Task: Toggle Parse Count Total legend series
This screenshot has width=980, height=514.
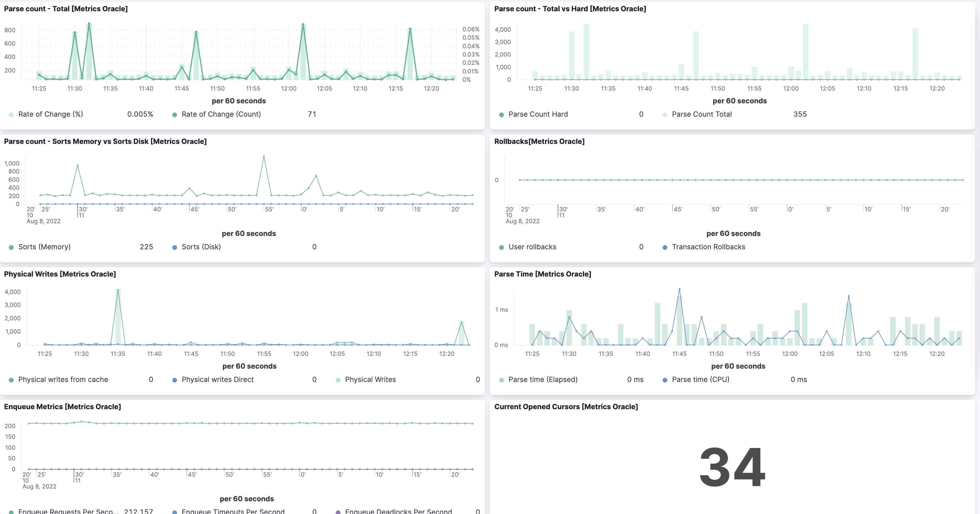Action: (x=701, y=114)
